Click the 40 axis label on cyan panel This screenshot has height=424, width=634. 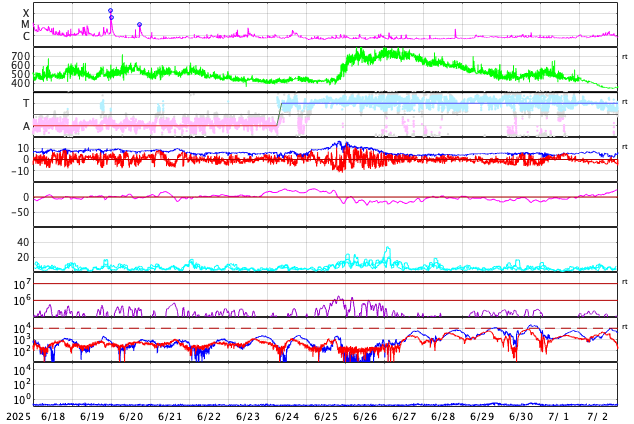click(x=23, y=242)
